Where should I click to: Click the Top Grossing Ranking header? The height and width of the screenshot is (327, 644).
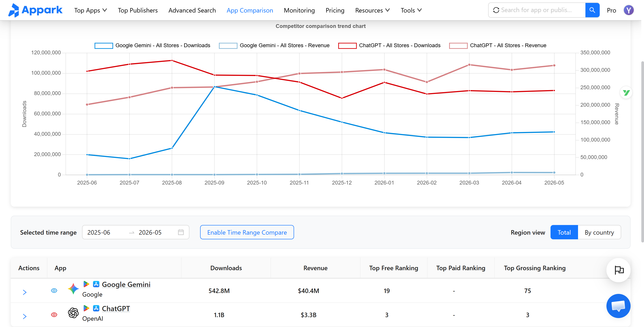534,268
